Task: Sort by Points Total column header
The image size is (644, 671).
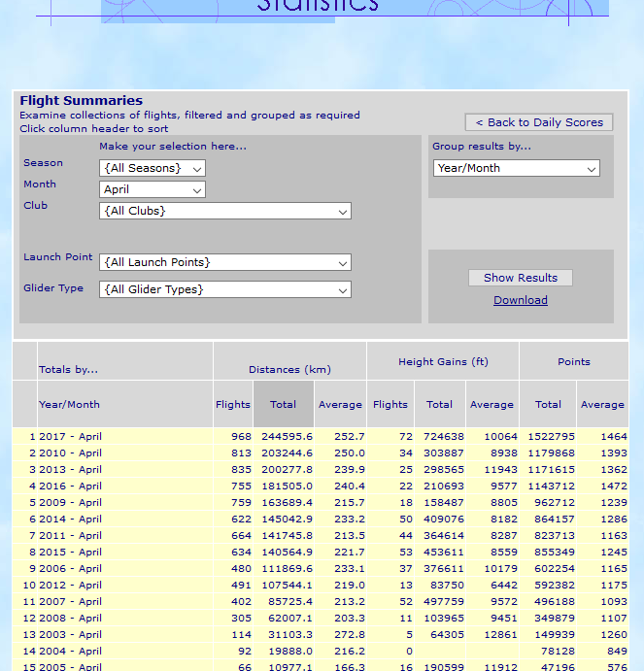Action: click(x=548, y=405)
